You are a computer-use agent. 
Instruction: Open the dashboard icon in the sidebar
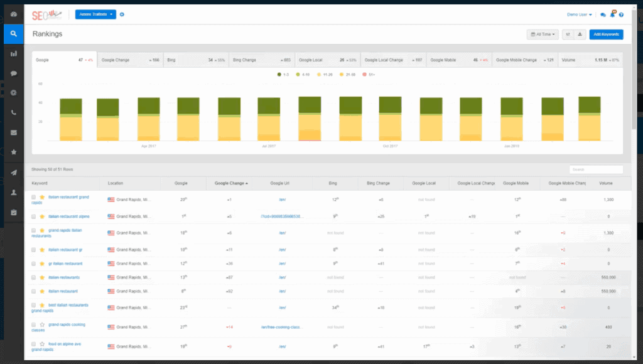(14, 14)
